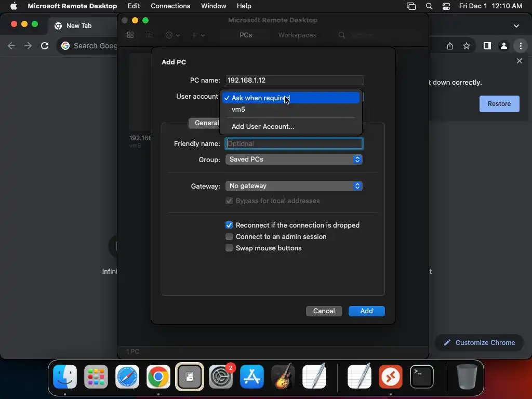Choose Add User Account... option

pos(291,126)
